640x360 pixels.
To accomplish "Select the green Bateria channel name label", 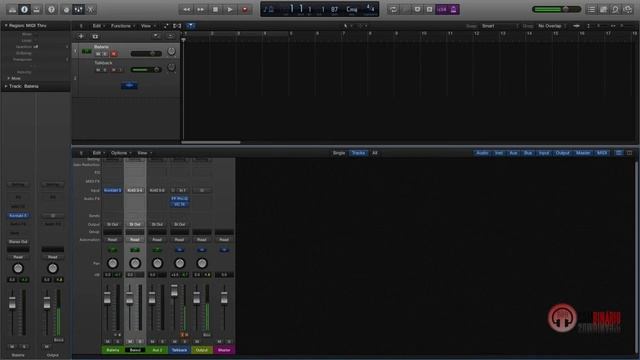I will [113, 350].
